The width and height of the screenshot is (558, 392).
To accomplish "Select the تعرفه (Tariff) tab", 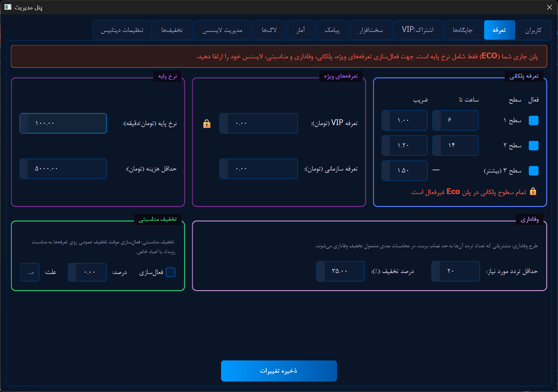I will [x=499, y=30].
